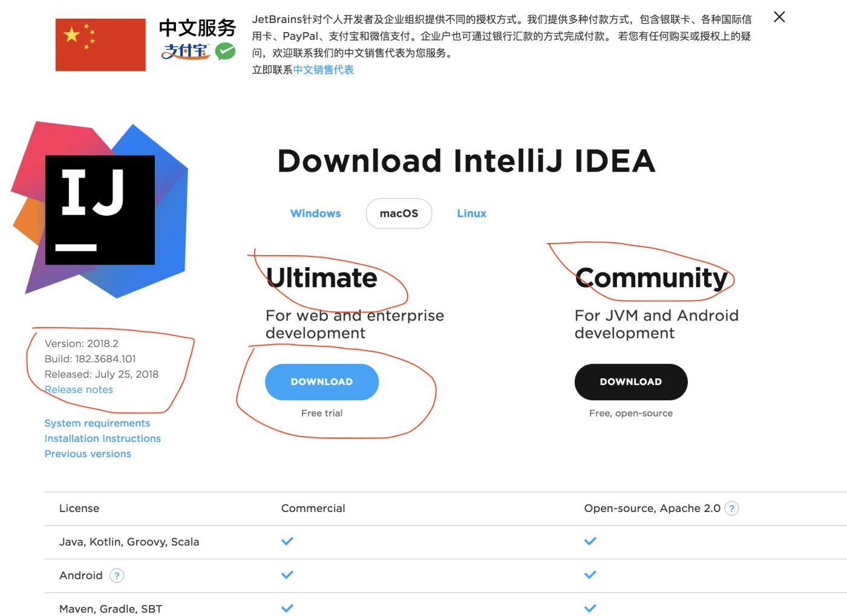Screen dimensions: 847x616
Task: Click the 'Build: 182.3684.101' text
Action: (x=90, y=359)
